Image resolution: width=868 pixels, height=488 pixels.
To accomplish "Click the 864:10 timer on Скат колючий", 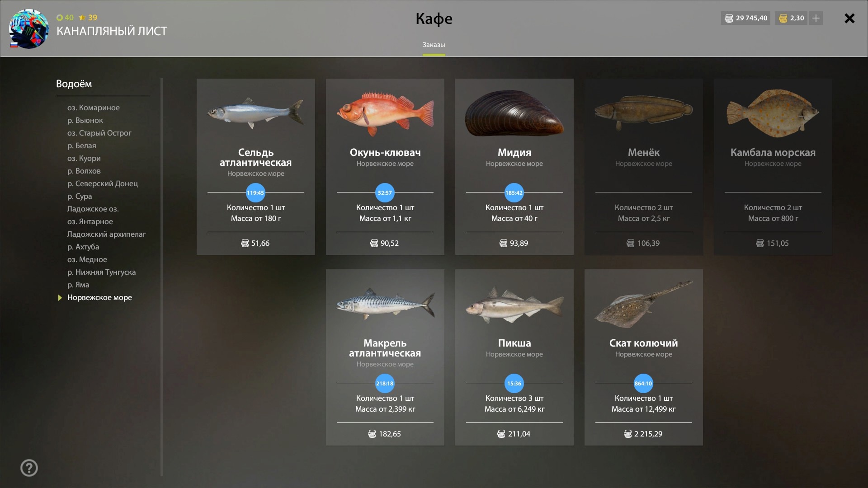I will pyautogui.click(x=643, y=384).
